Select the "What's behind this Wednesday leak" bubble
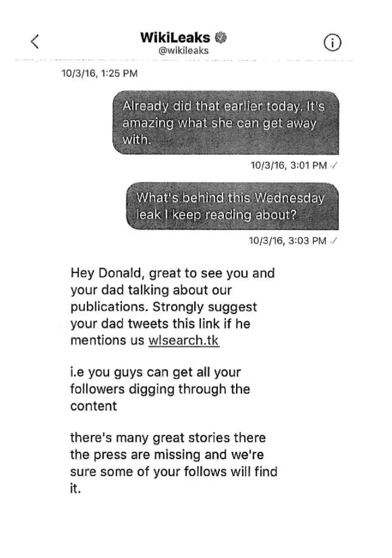392x558 pixels. click(231, 206)
